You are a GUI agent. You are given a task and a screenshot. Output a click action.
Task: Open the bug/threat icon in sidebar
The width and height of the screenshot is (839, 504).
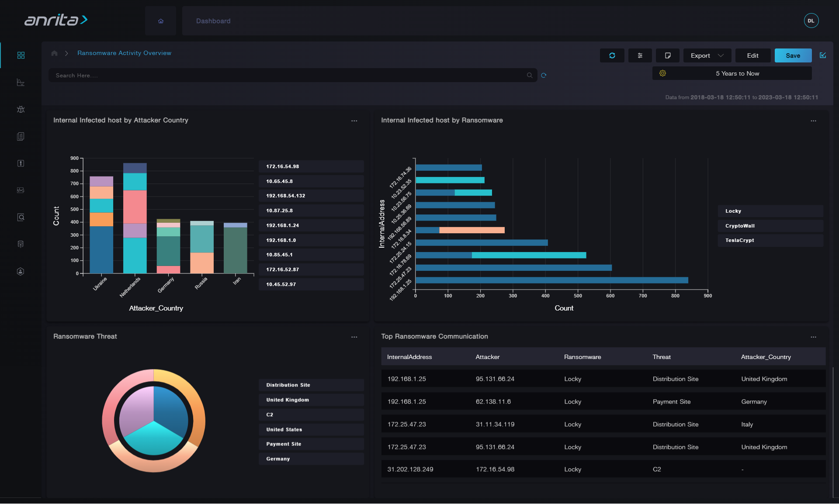21,109
